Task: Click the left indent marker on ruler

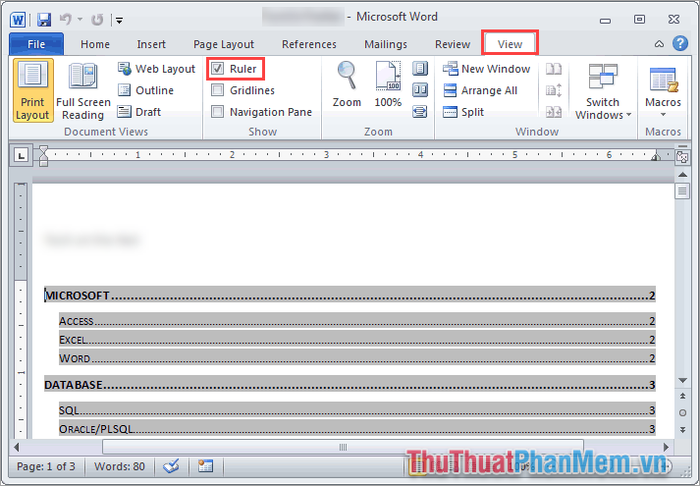Action: click(x=43, y=155)
